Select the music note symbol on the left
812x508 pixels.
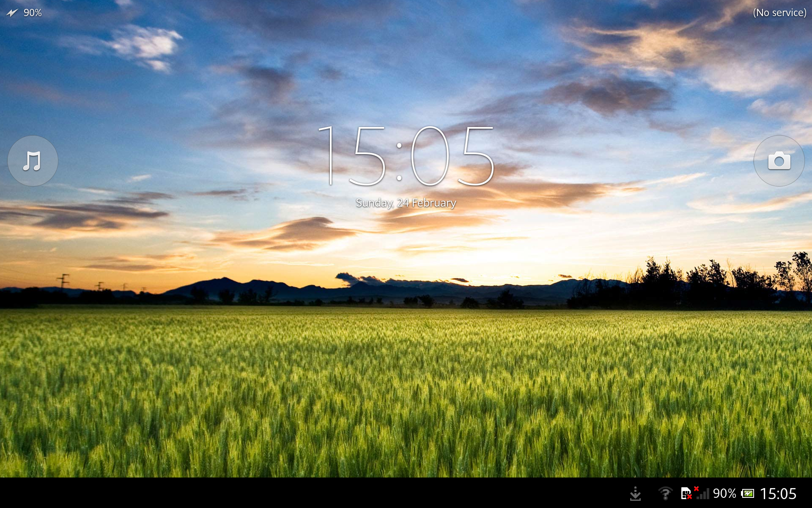[x=32, y=161]
